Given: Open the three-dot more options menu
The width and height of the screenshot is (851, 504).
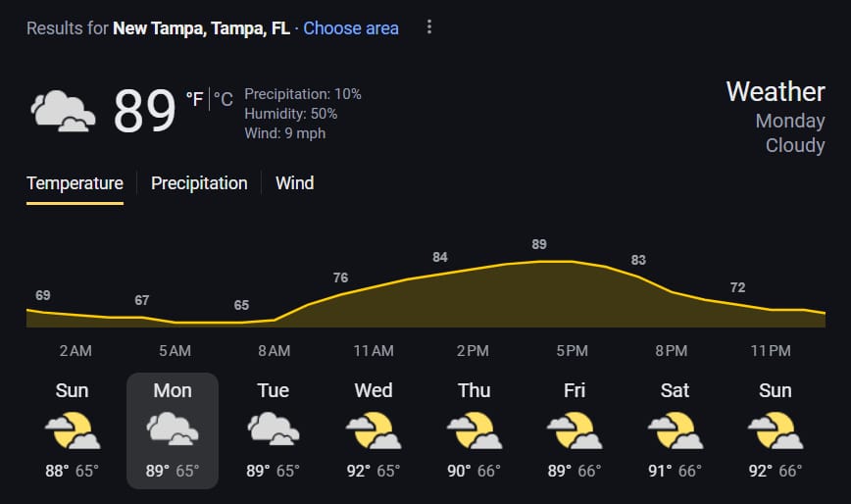Looking at the screenshot, I should (429, 27).
